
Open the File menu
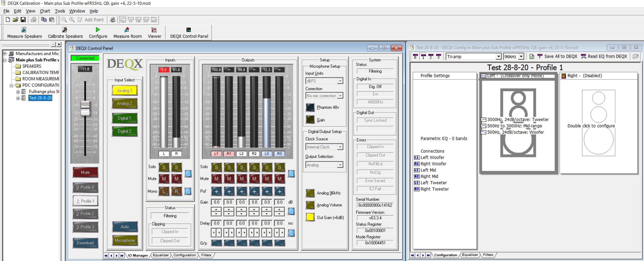click(x=6, y=11)
